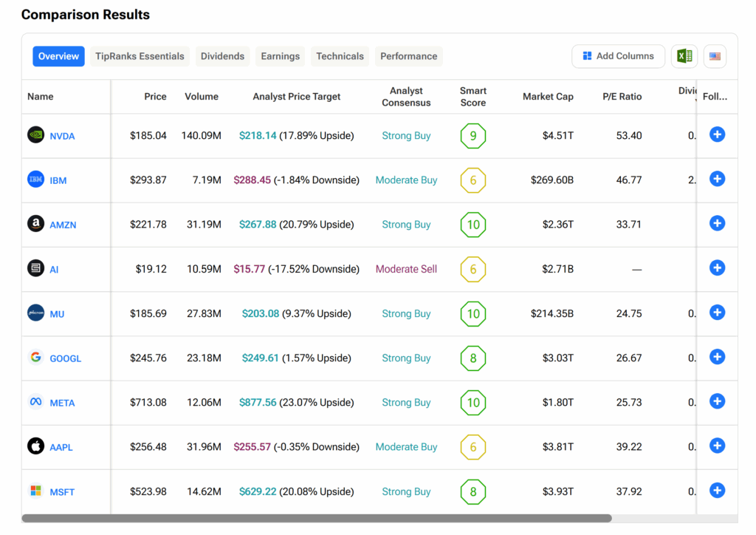Click the NVIDIA company logo
756x535 pixels.
[x=35, y=135]
